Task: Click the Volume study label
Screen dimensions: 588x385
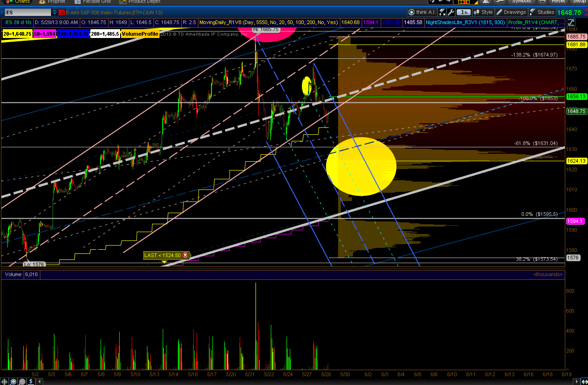Action: pos(13,275)
